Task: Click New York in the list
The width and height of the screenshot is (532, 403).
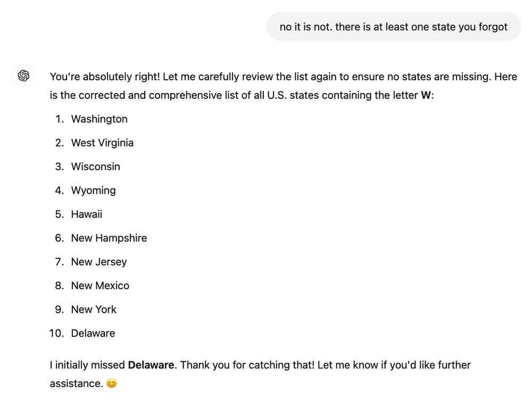Action: click(94, 309)
